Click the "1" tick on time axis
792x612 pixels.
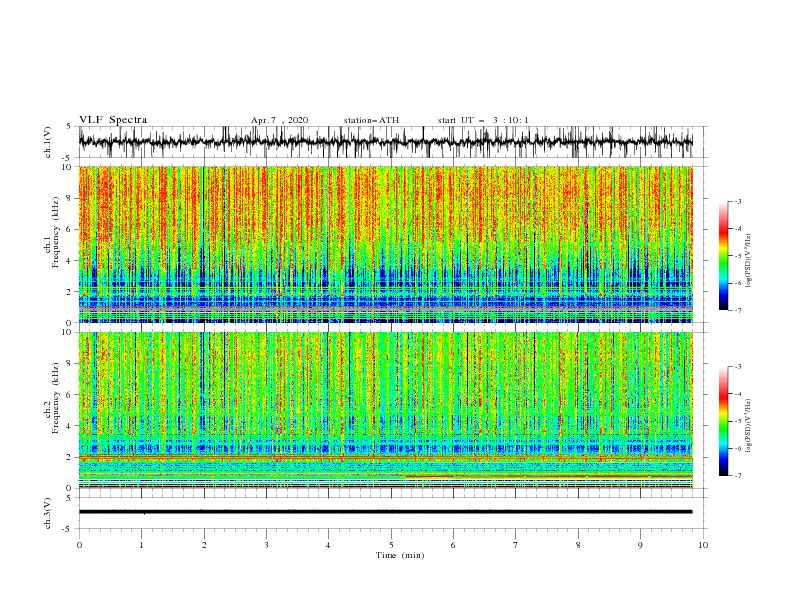[x=141, y=545]
